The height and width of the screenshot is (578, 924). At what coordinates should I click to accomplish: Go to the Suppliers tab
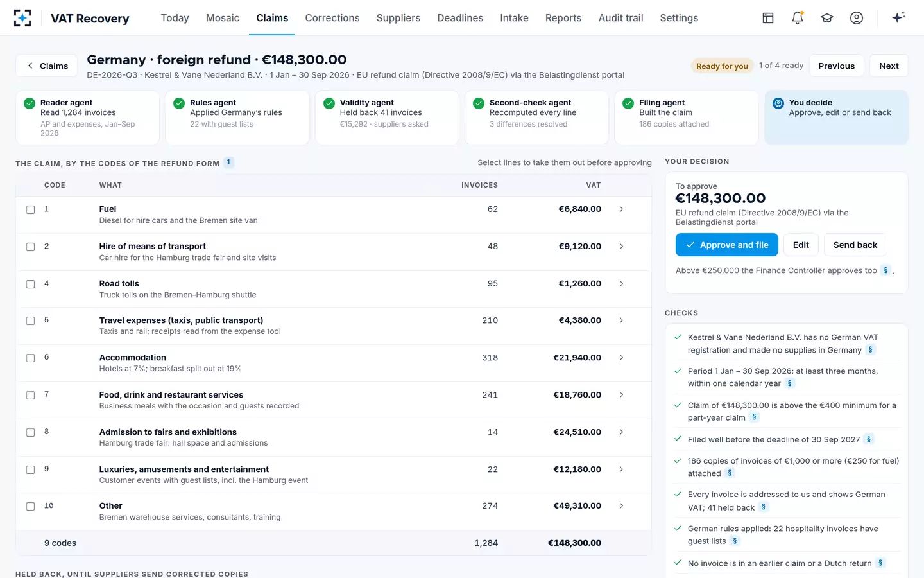click(x=398, y=18)
